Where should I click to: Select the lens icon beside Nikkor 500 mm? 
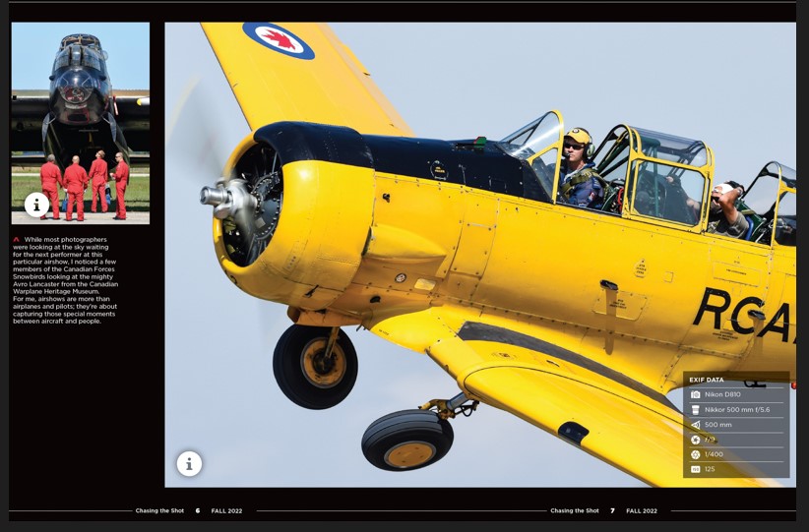pos(695,409)
